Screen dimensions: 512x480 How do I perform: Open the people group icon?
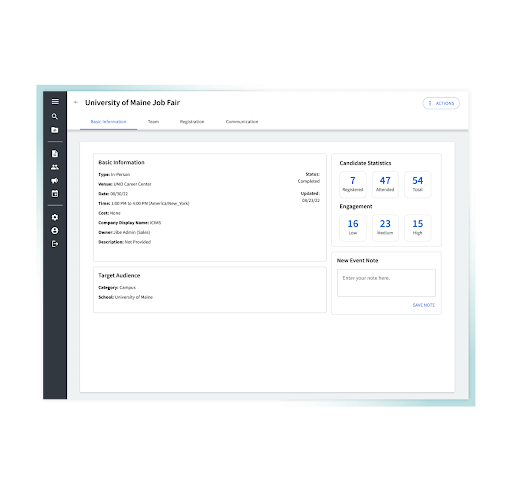[55, 167]
